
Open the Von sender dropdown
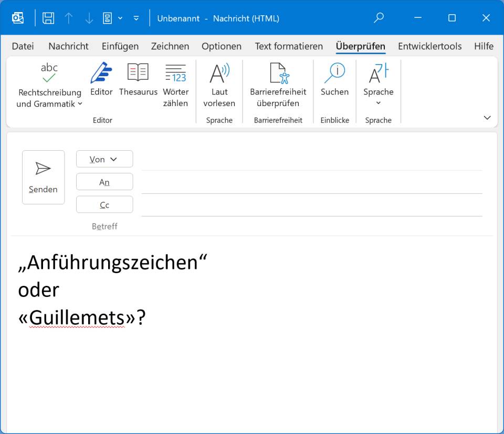(x=104, y=159)
